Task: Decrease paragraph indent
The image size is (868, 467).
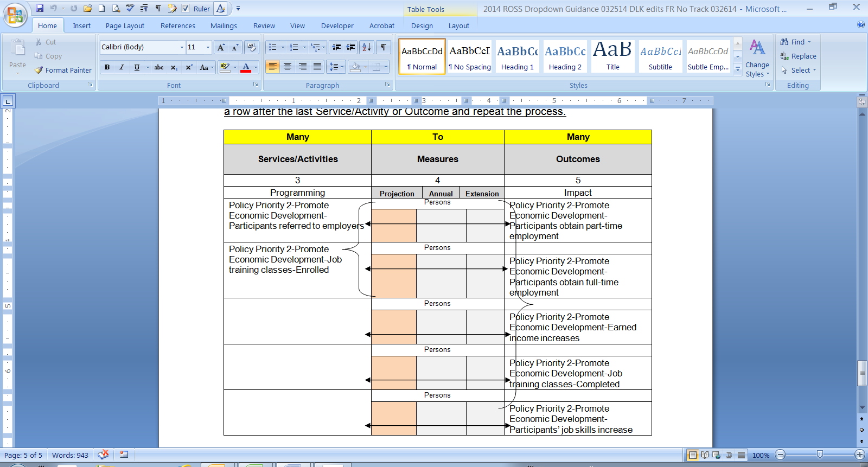Action: pyautogui.click(x=336, y=47)
